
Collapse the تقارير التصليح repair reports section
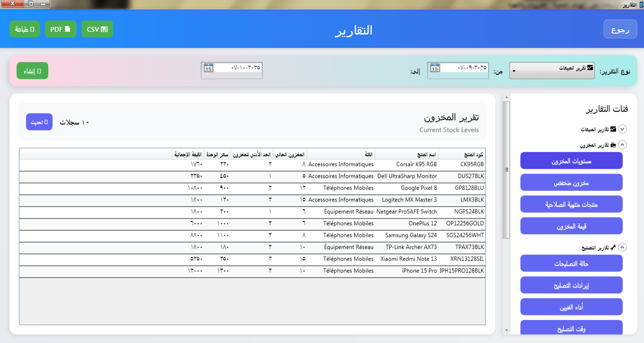(x=623, y=247)
